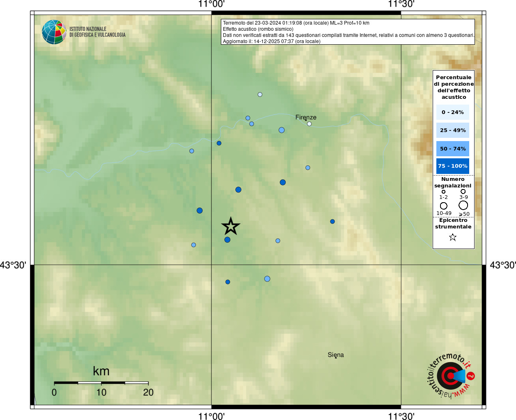Click the 10-49 reports circle in legend
The height and width of the screenshot is (420, 516).
pyautogui.click(x=444, y=206)
